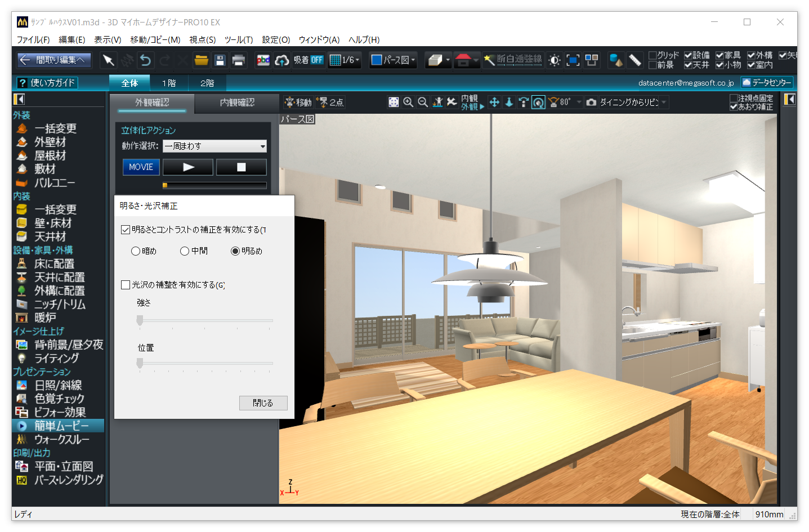This screenshot has width=809, height=532.
Task: Expand the camera viewpoint preset dropdown
Action: click(x=664, y=102)
